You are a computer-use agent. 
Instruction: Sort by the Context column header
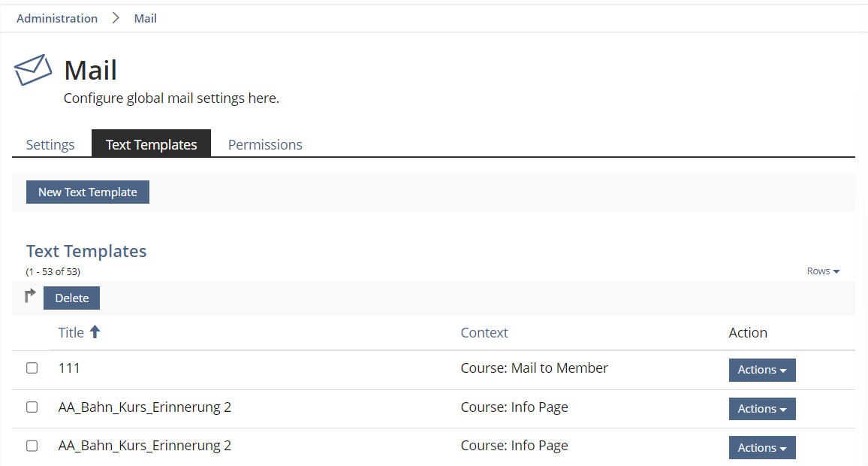click(484, 332)
